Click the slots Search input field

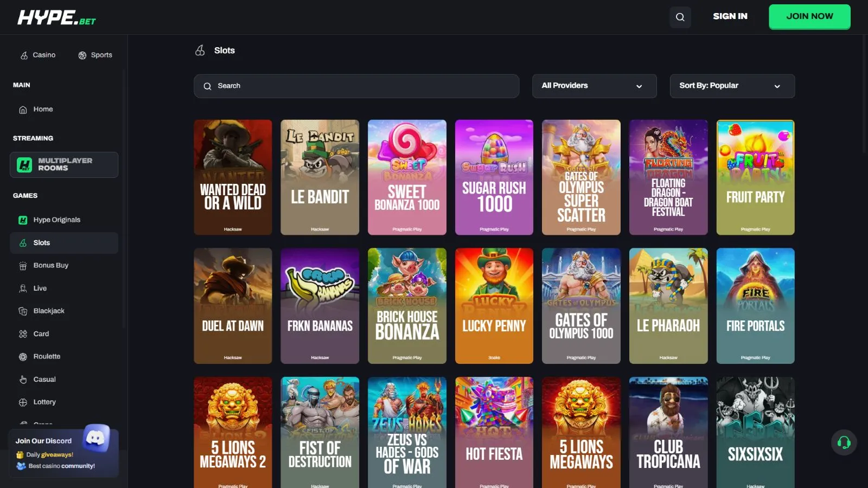[356, 86]
